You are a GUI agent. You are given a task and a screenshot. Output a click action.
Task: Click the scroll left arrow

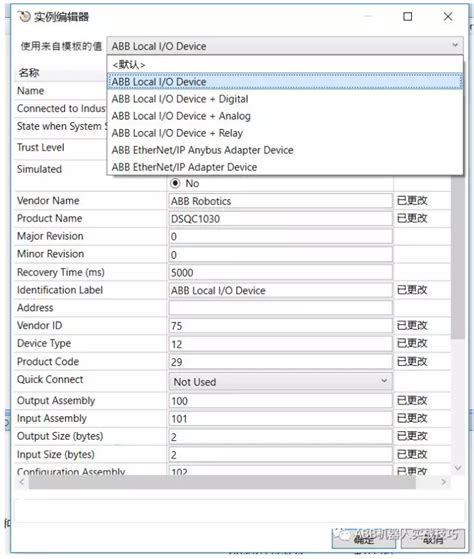22,482
